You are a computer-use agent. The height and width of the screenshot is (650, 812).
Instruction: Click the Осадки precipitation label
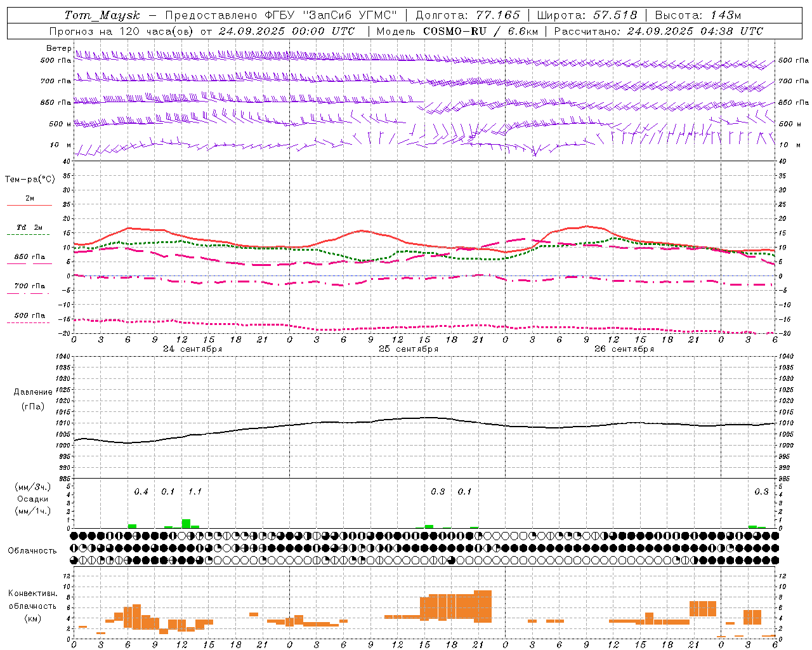coord(32,499)
